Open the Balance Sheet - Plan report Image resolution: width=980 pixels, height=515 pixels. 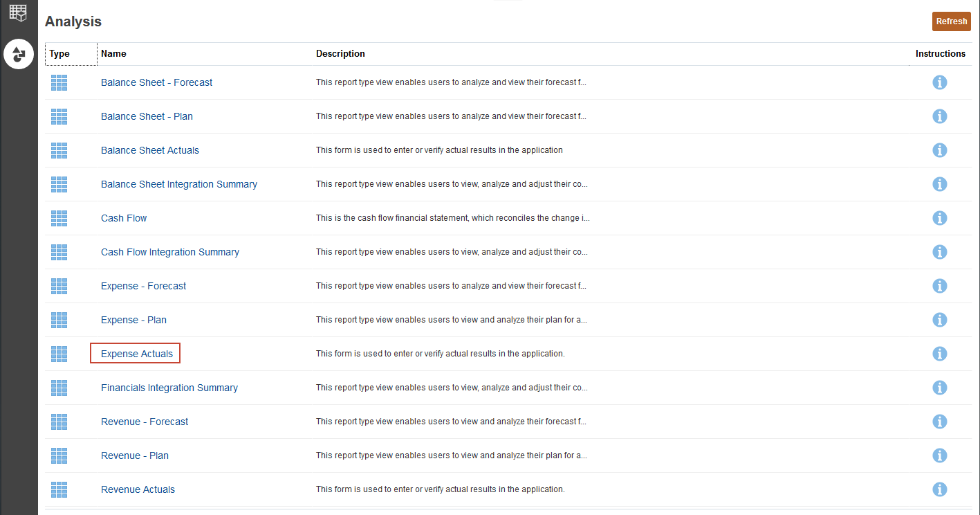pos(147,116)
